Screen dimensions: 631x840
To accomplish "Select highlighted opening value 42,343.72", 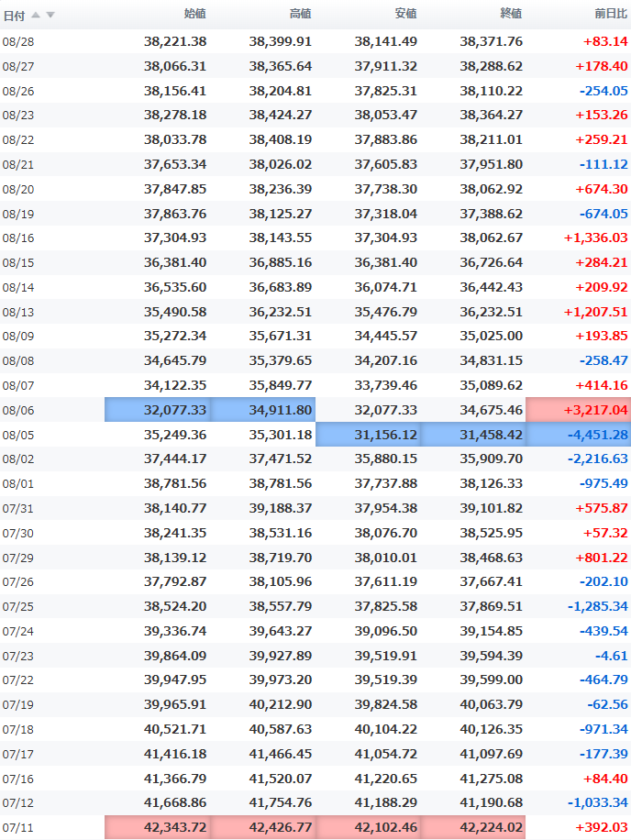I will pyautogui.click(x=158, y=826).
